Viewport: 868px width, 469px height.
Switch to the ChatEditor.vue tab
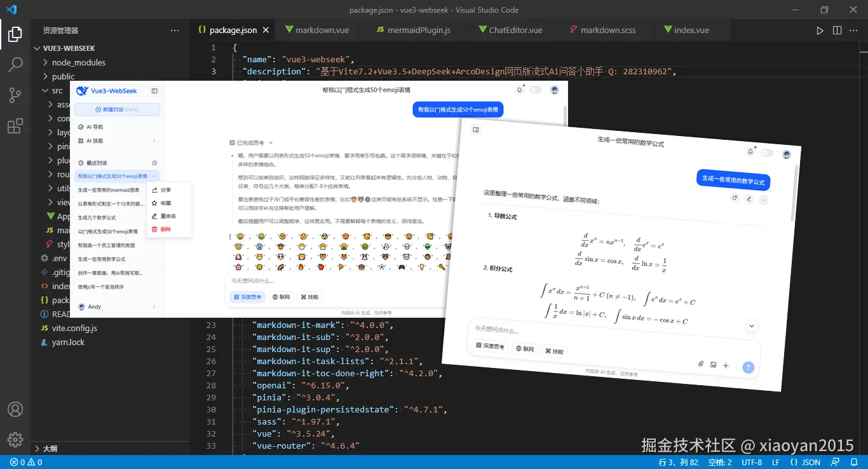pyautogui.click(x=515, y=30)
